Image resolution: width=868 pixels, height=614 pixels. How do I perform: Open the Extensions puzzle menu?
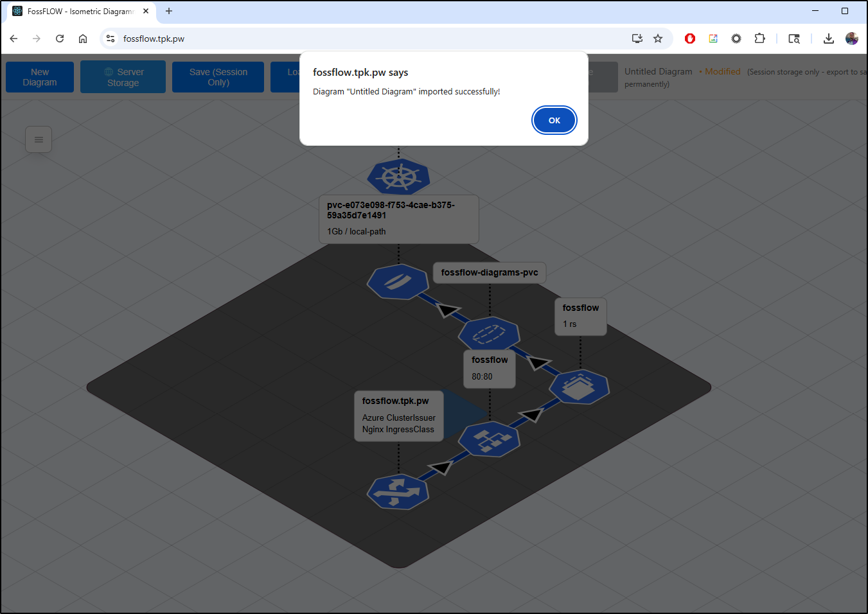759,39
